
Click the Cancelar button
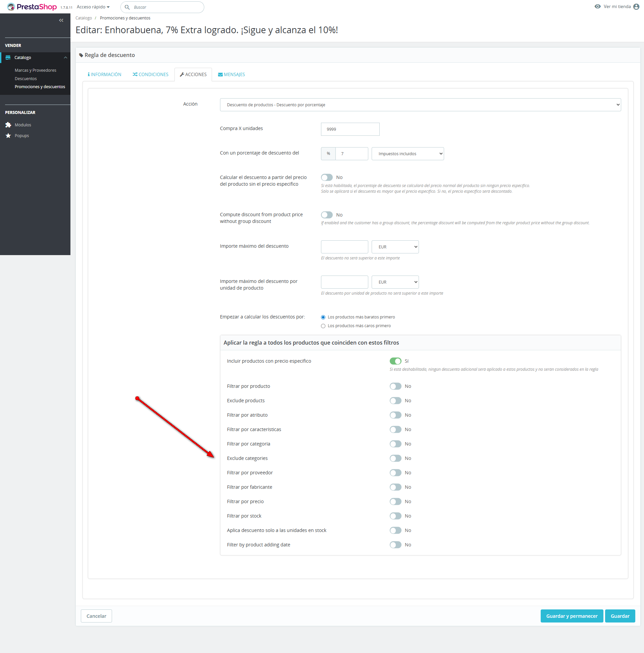tap(96, 616)
